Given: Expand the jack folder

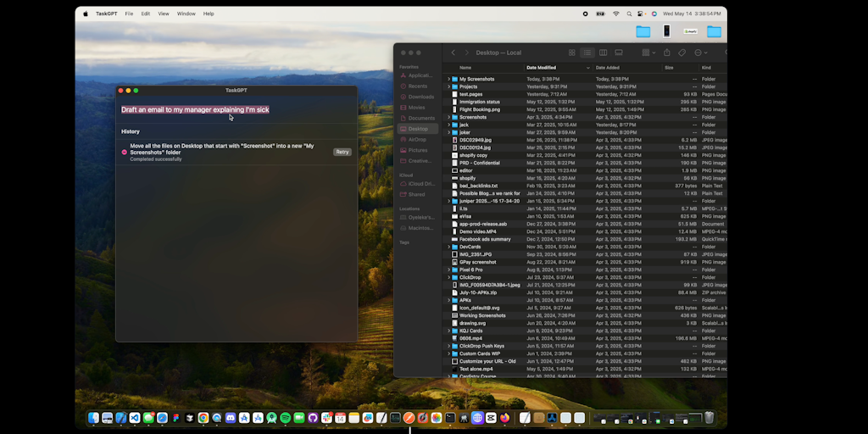Looking at the screenshot, I should tap(448, 125).
